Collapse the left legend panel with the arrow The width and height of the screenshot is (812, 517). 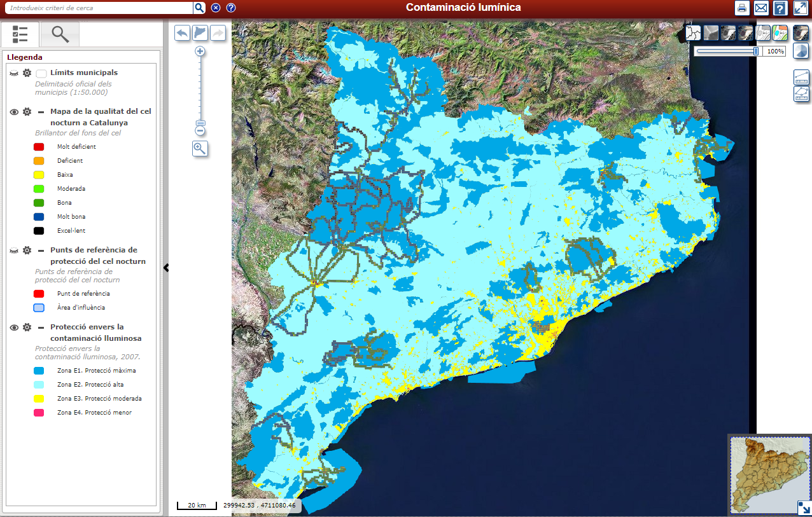166,268
